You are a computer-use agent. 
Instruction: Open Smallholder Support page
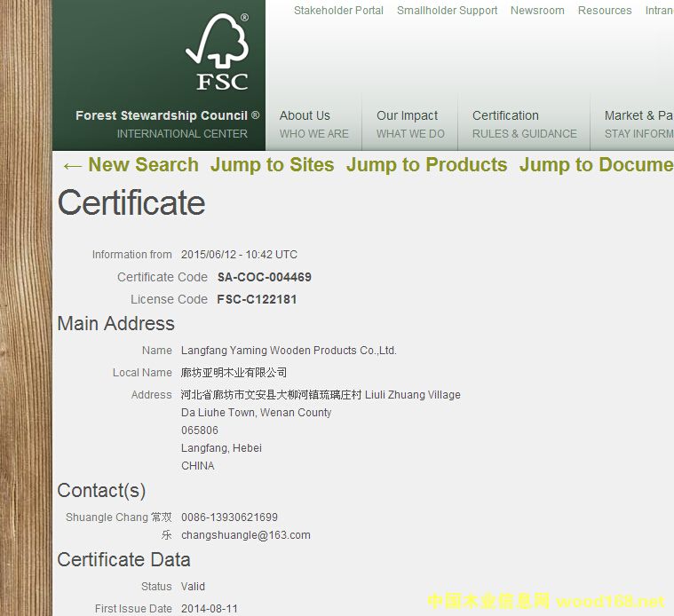point(447,11)
